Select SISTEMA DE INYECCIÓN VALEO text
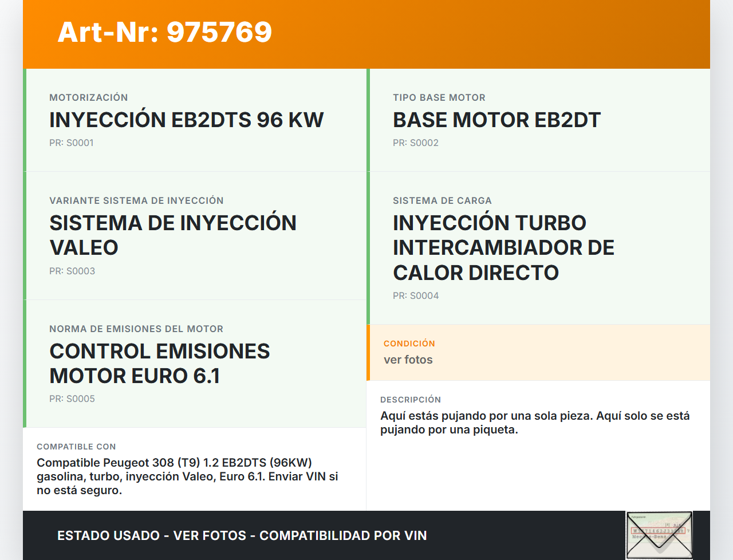The height and width of the screenshot is (560, 733). click(172, 235)
